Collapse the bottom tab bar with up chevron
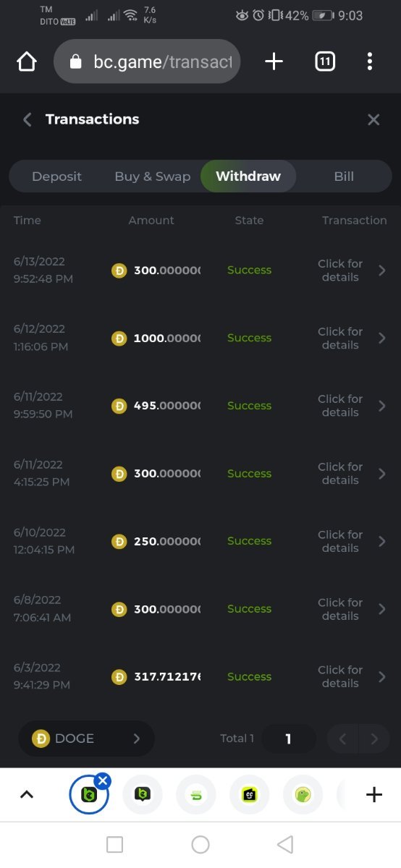The image size is (401, 868). click(27, 795)
